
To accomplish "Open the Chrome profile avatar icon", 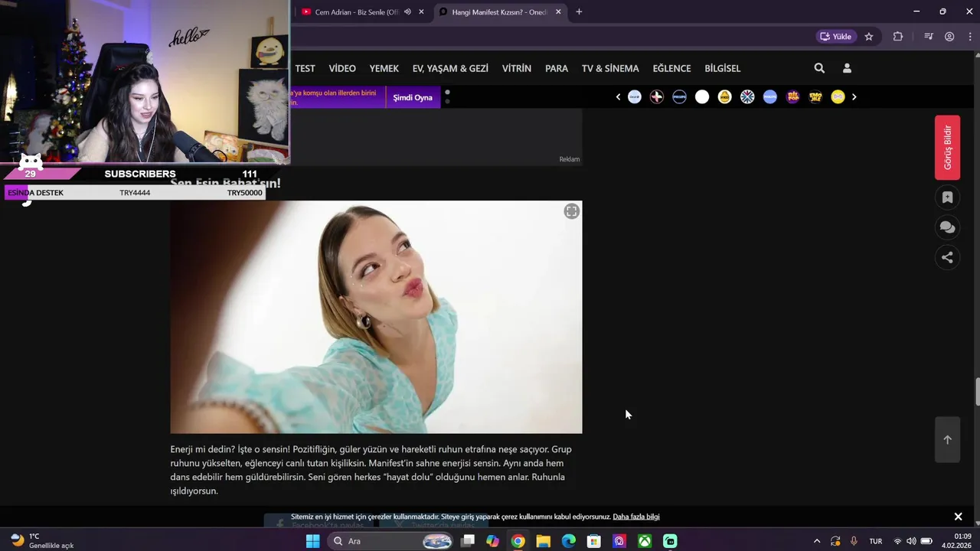I will pyautogui.click(x=949, y=36).
